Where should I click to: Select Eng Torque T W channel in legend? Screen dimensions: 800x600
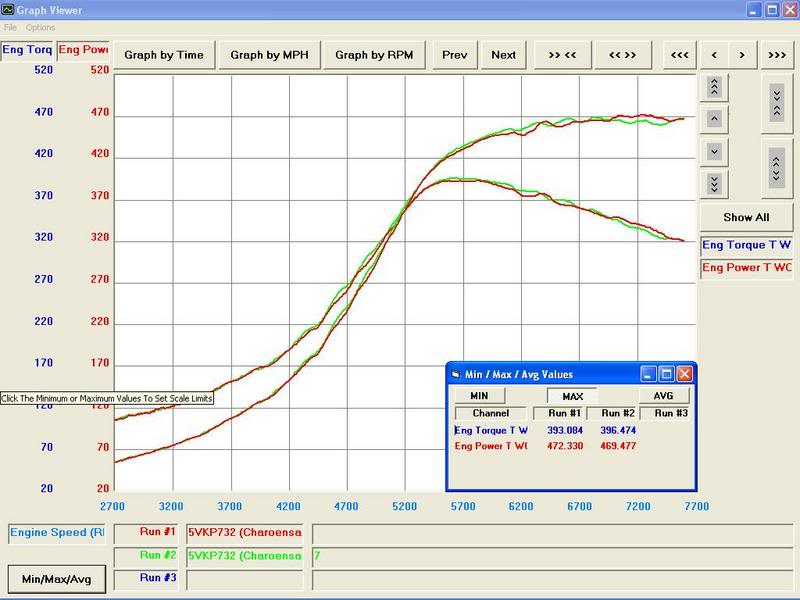[x=746, y=245]
